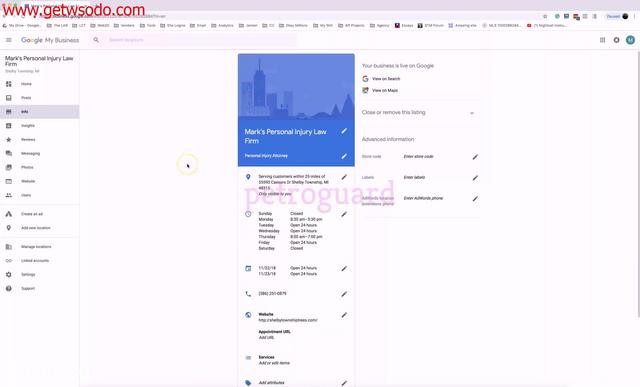Click the search magnifier icon

point(96,40)
